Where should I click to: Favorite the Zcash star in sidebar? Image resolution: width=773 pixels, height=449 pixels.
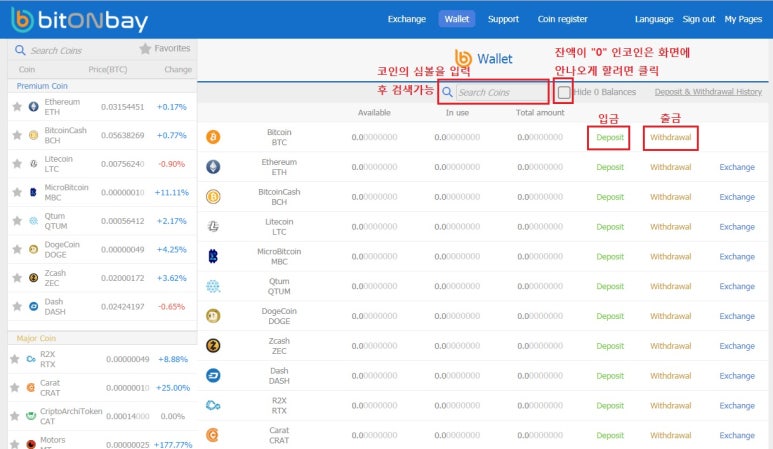(x=17, y=278)
